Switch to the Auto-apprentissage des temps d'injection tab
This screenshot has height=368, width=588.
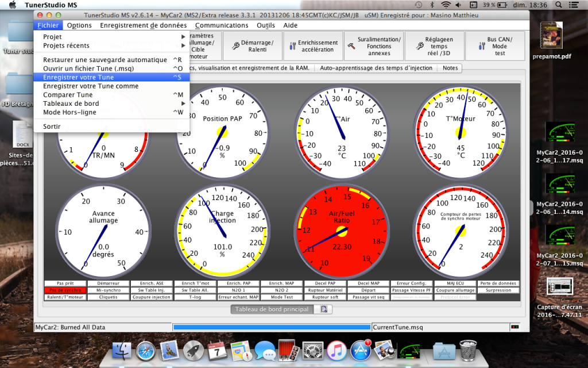tap(376, 68)
